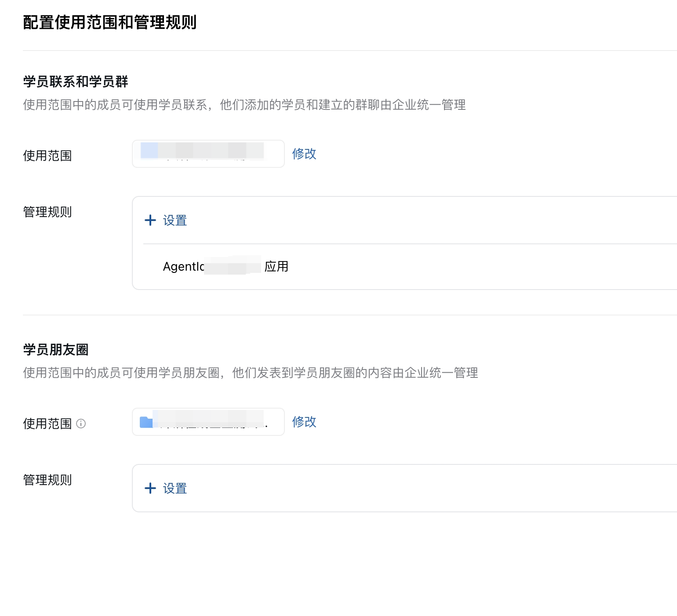Click 管理规则 label in 学员联系和学员群 section
The height and width of the screenshot is (616, 677).
pyautogui.click(x=47, y=212)
